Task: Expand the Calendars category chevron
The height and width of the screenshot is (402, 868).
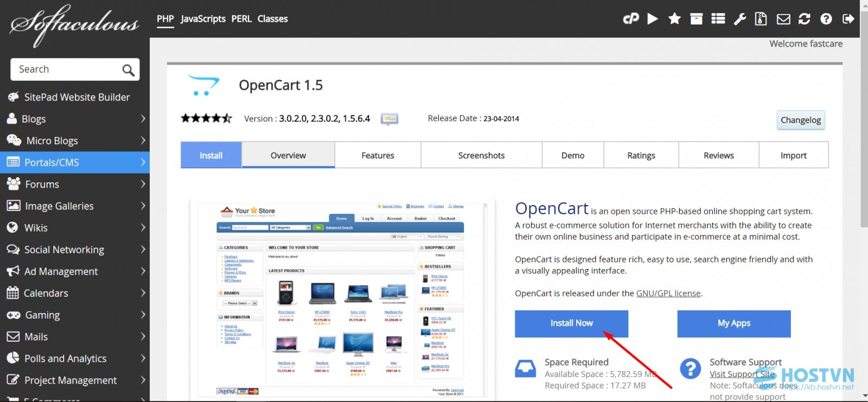Action: pos(143,293)
